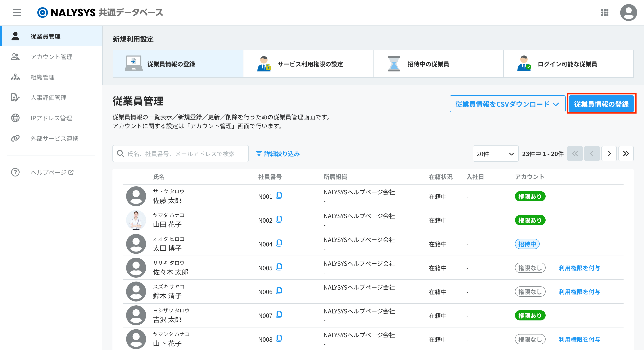Click the help page question mark icon
The height and width of the screenshot is (350, 644).
15,172
